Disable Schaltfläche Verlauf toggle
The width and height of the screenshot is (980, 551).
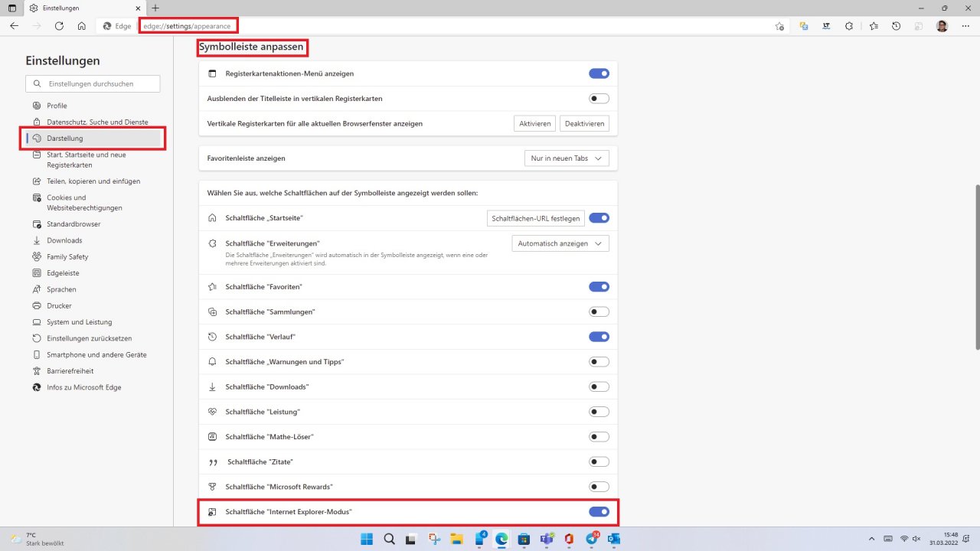599,337
